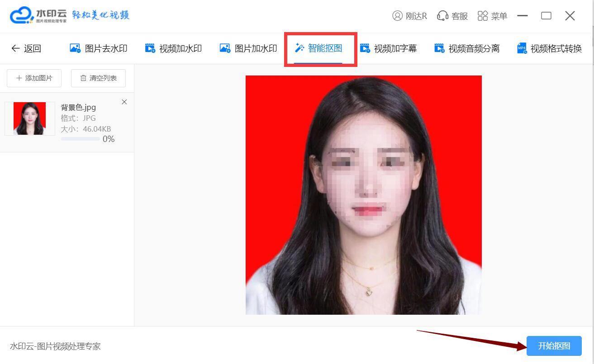
Task: Click the 添加图片 button
Action: tap(34, 78)
